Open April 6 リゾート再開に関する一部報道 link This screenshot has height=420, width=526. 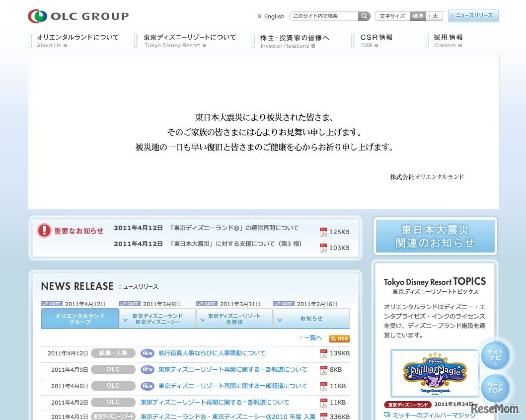pos(232,386)
